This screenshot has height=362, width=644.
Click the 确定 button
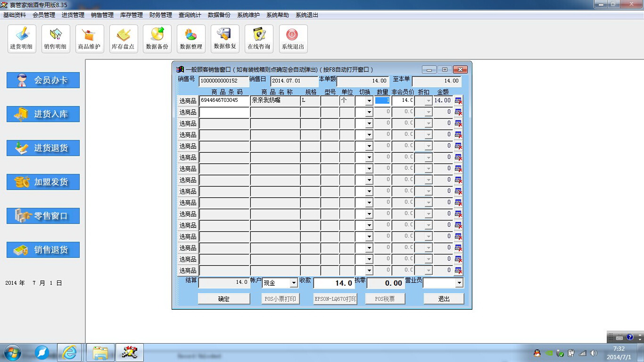tap(224, 299)
